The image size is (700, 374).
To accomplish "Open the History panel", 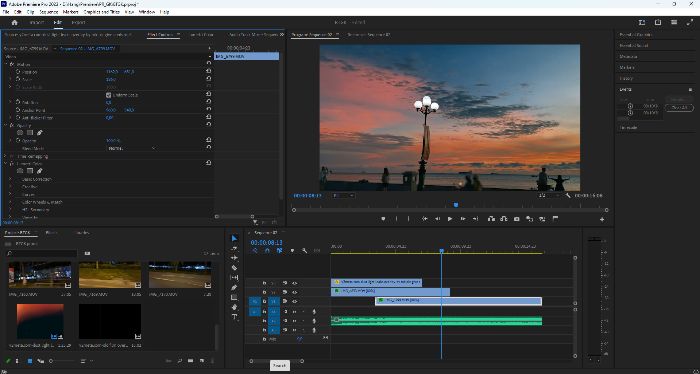I will pyautogui.click(x=626, y=79).
